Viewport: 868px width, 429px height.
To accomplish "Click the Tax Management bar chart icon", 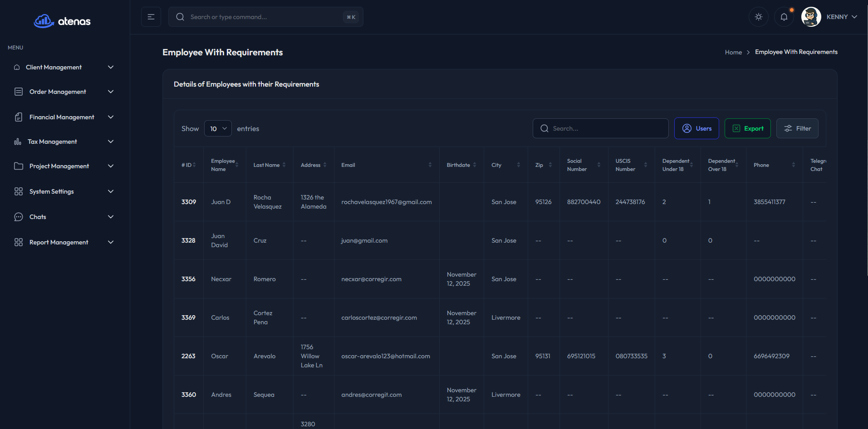I will 18,141.
